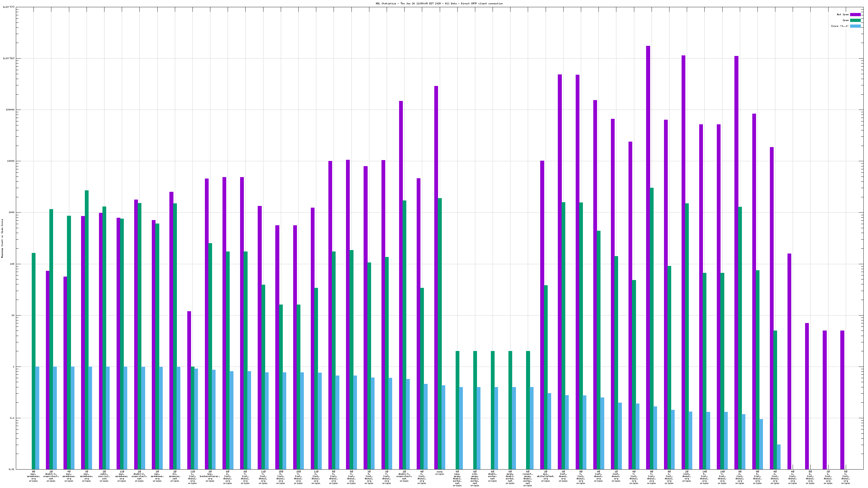Click the 'none origin' x-axis label
868x488 pixels.
pyautogui.click(x=439, y=473)
